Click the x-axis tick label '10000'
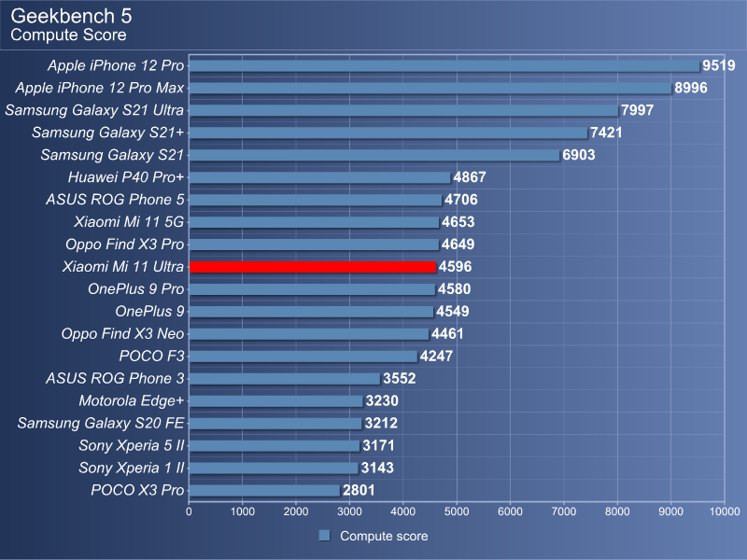The height and width of the screenshot is (560, 747). [726, 511]
